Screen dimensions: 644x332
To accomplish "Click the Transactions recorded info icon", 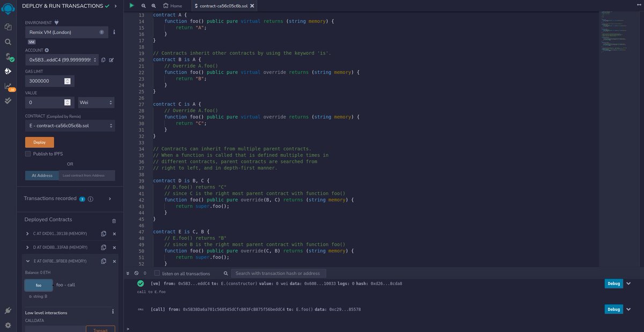I will 90,199.
